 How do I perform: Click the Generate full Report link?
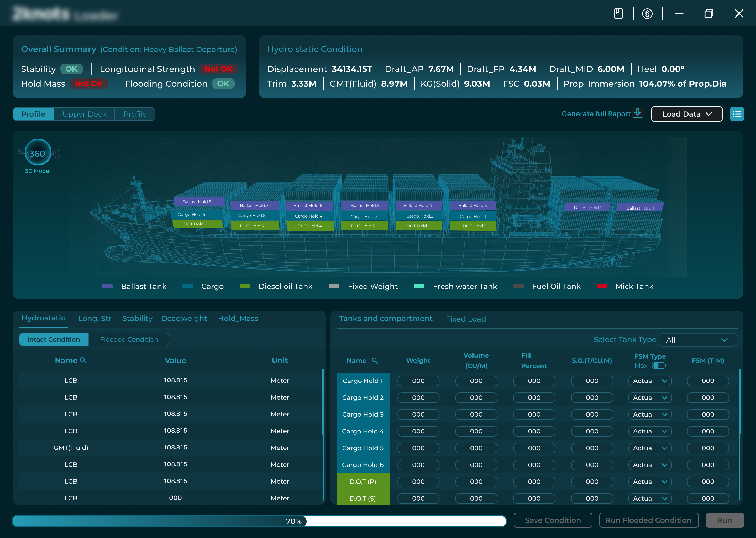[x=596, y=114]
